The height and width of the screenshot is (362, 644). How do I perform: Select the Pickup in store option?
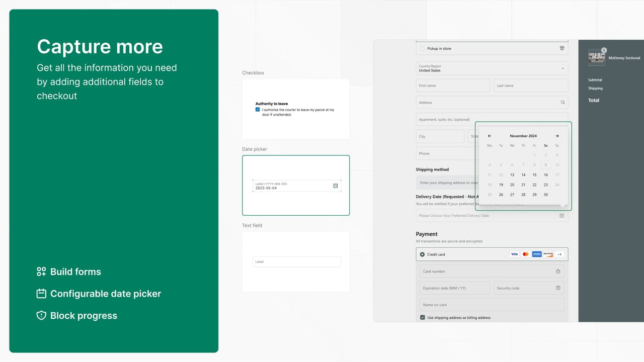(x=422, y=49)
